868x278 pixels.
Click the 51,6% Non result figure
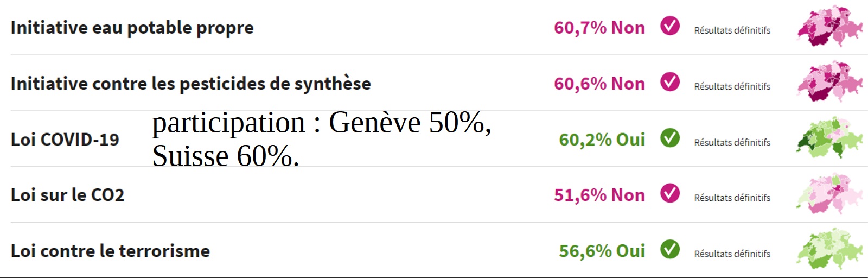(599, 195)
